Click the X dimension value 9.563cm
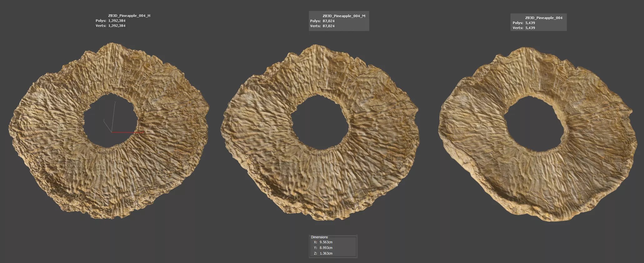The height and width of the screenshot is (263, 644). click(326, 242)
